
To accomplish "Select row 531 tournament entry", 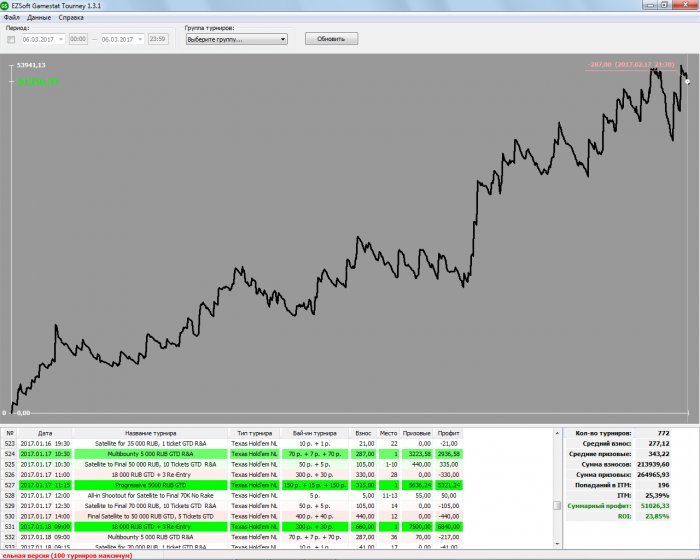I will pos(144,524).
